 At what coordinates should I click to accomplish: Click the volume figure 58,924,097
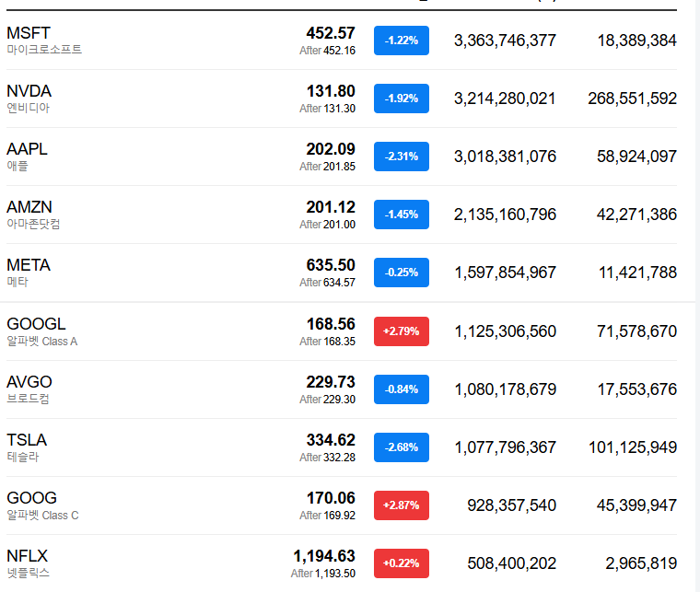point(636,157)
